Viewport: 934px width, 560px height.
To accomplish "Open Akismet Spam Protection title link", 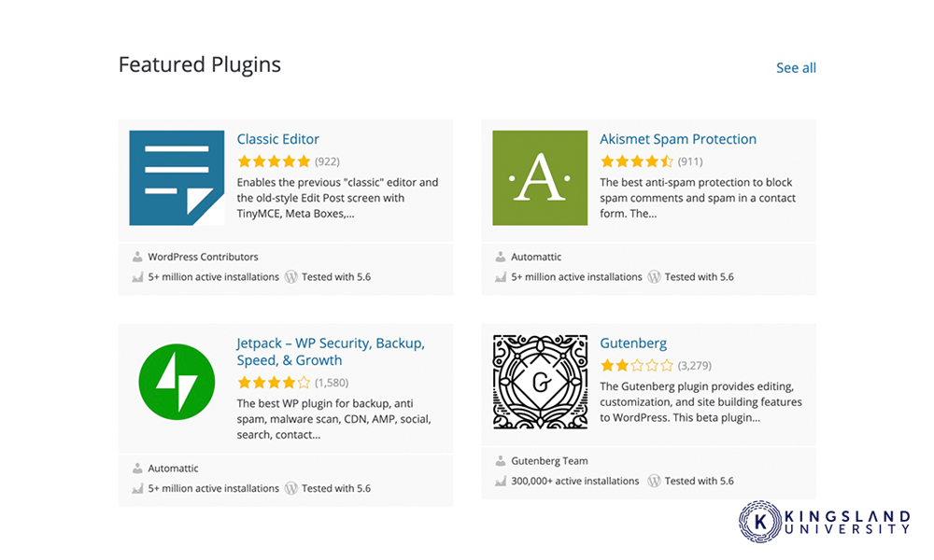I will coord(678,139).
